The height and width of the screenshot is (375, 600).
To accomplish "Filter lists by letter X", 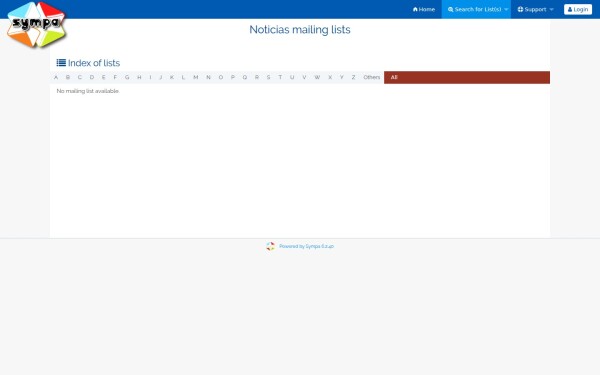I will click(330, 77).
